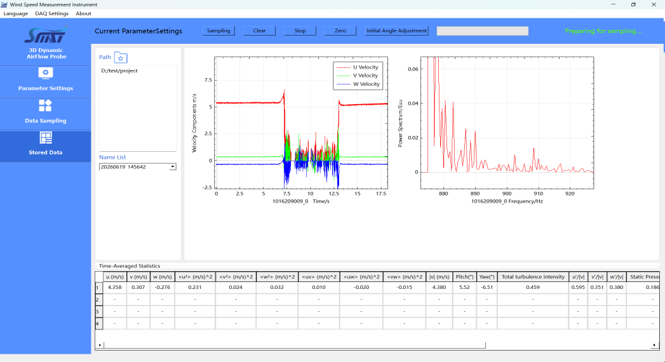Switch to Parameter Settings tab label
Viewport: 665px width, 362px height.
click(x=45, y=88)
